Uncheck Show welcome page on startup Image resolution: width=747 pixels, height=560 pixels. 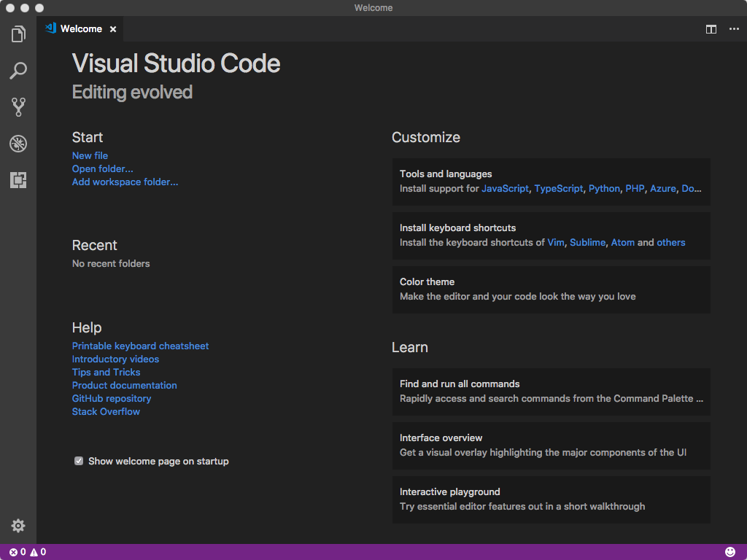[79, 461]
